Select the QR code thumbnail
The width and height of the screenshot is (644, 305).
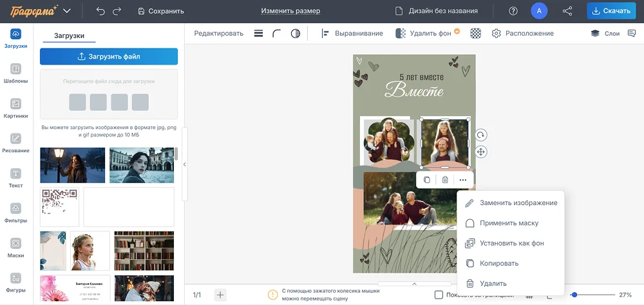click(x=59, y=207)
